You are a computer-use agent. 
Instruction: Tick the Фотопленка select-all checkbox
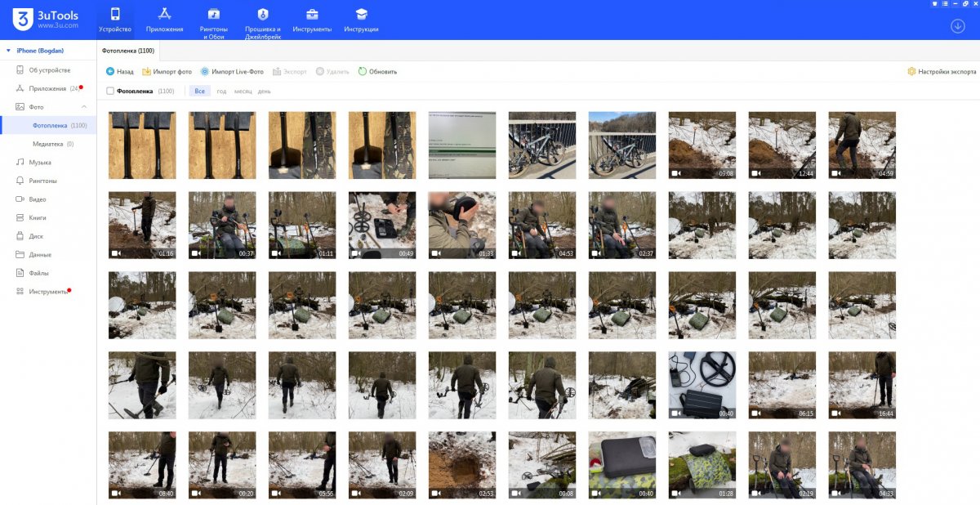(110, 92)
